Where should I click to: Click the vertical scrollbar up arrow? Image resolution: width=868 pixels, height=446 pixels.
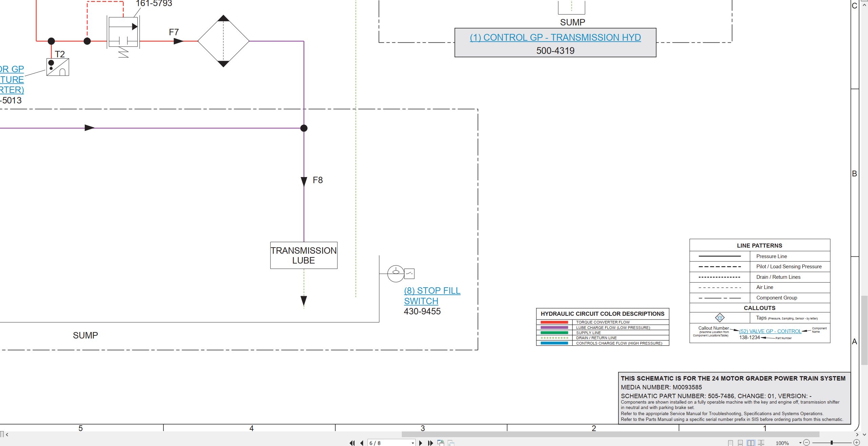click(864, 5)
